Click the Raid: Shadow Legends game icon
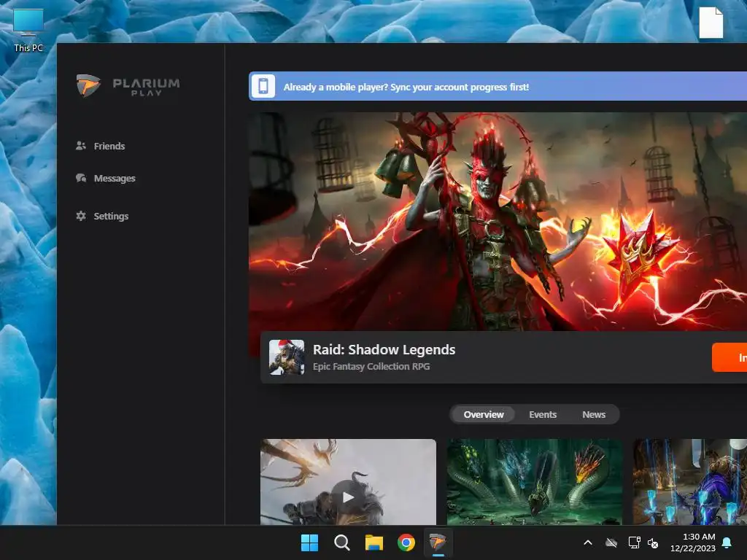The height and width of the screenshot is (560, 747). 287,357
